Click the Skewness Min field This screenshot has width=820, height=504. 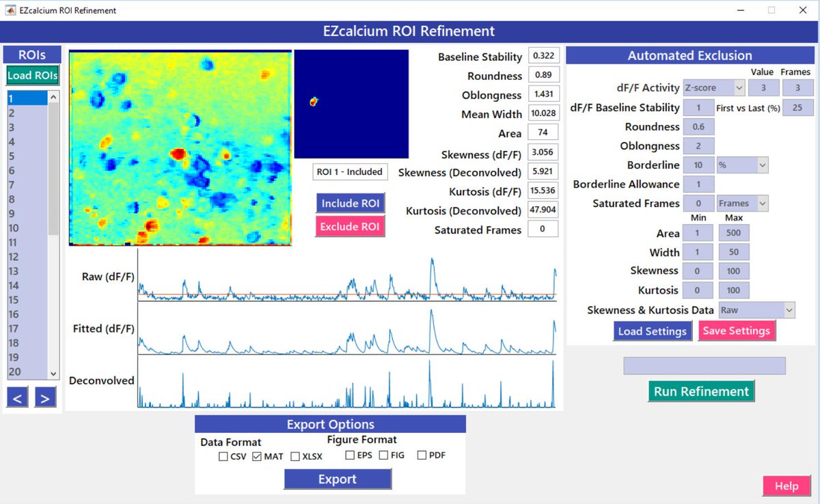point(698,271)
